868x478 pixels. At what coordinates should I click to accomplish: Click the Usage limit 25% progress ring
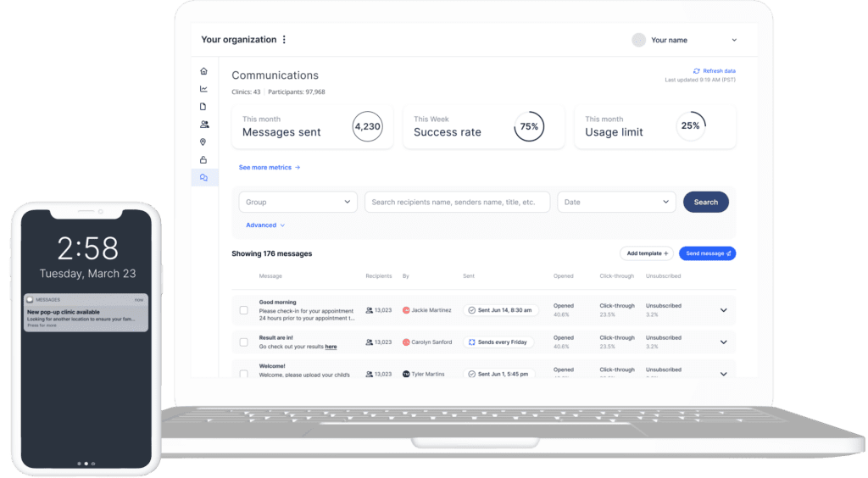coord(690,125)
